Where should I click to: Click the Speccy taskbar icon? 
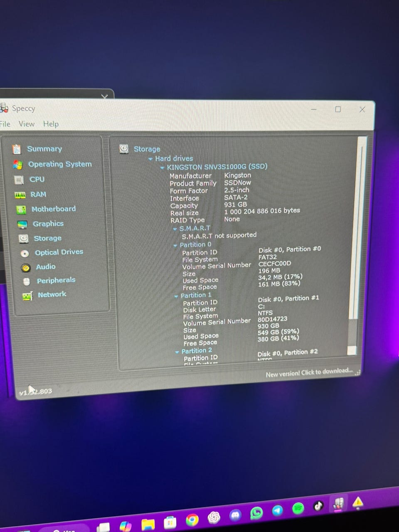click(338, 504)
